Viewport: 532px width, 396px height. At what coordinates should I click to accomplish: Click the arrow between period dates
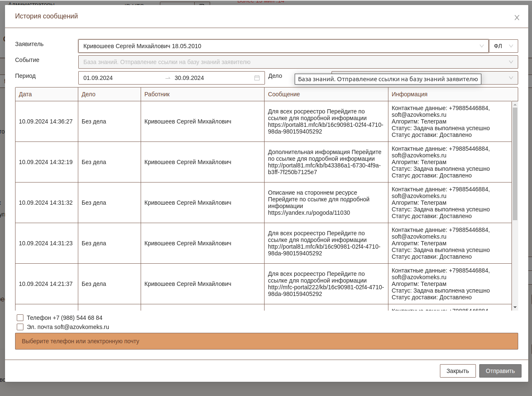168,78
